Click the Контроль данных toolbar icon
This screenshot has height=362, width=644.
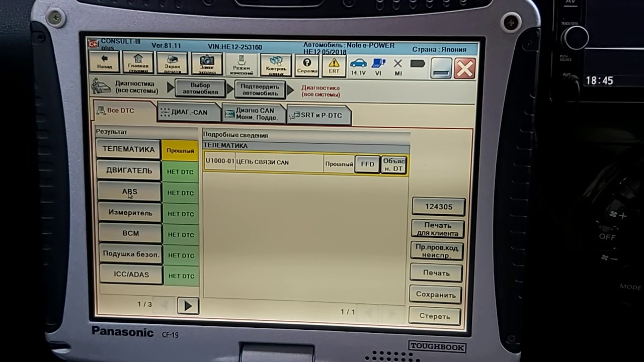pos(276,66)
